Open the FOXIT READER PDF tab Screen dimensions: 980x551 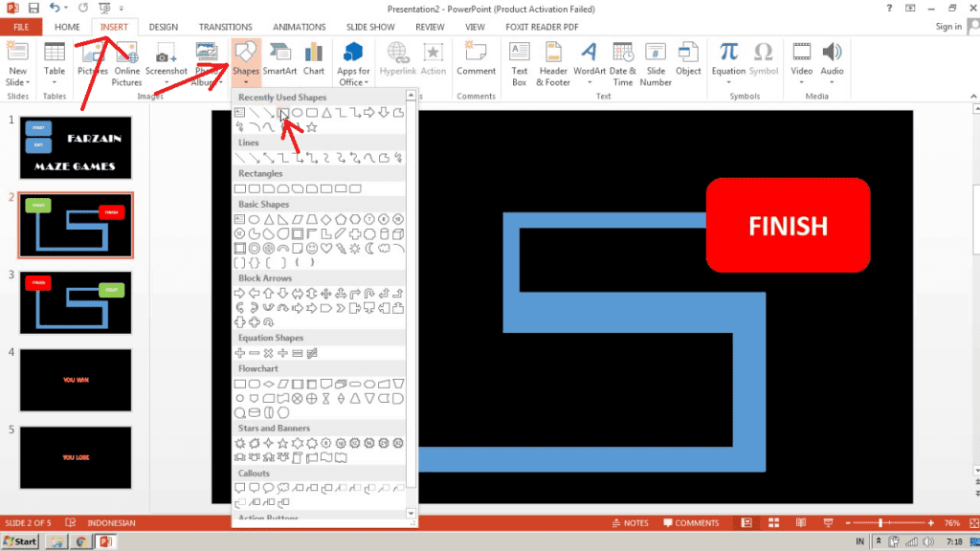pos(542,27)
